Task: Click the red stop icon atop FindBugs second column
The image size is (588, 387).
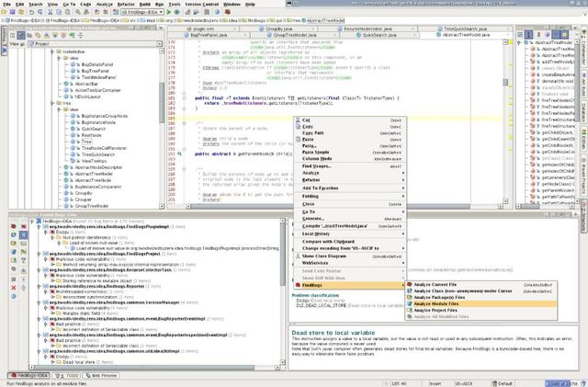Action: pyautogui.click(x=23, y=226)
